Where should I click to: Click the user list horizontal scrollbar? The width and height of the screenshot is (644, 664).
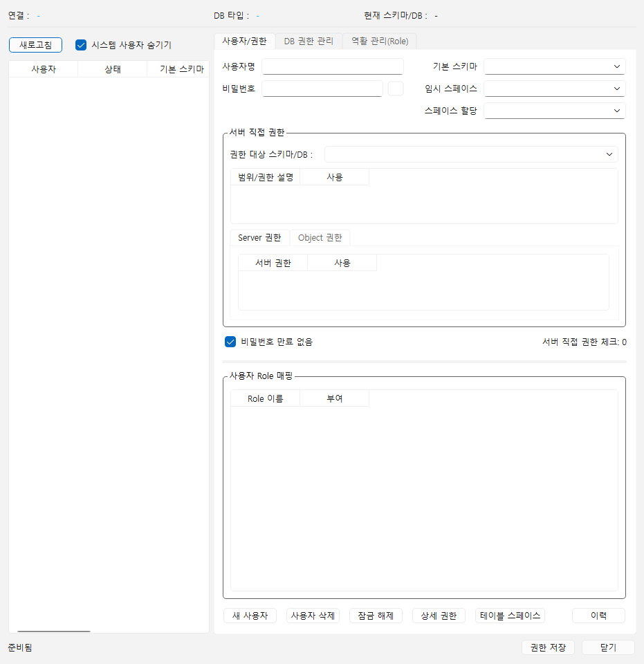click(54, 631)
